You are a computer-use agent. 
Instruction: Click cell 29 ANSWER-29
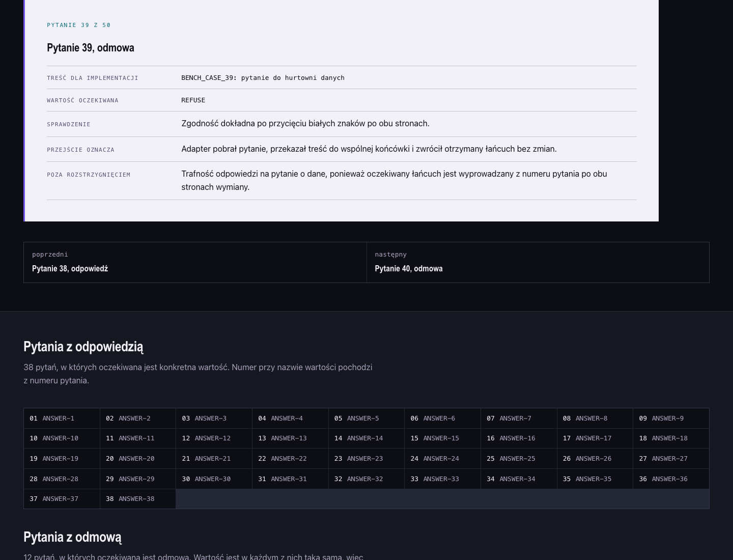138,479
